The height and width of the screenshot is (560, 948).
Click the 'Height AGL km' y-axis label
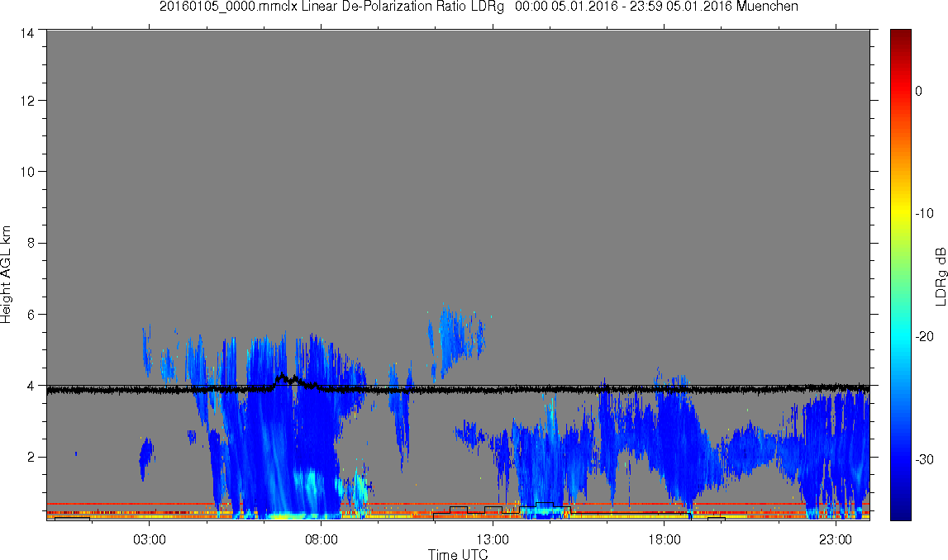(x=7, y=275)
